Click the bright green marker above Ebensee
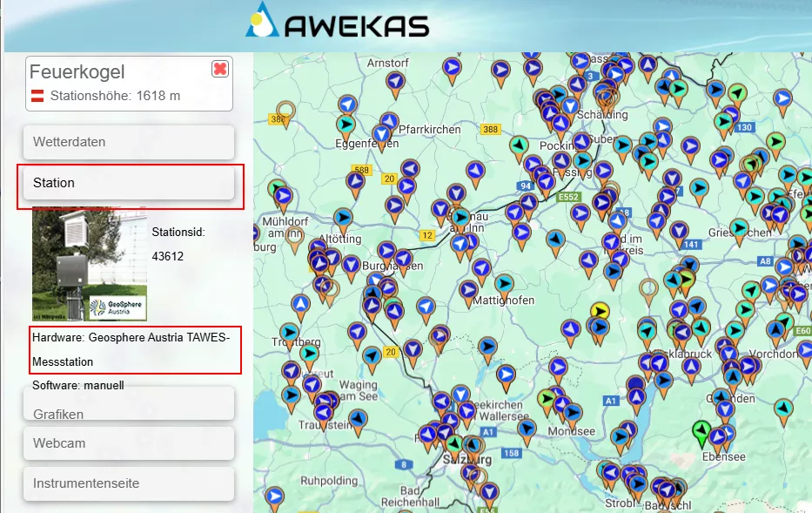This screenshot has width=812, height=513. tap(701, 433)
